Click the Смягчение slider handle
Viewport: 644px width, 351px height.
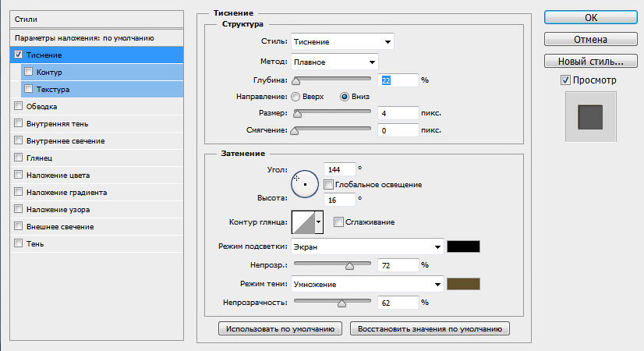295,131
